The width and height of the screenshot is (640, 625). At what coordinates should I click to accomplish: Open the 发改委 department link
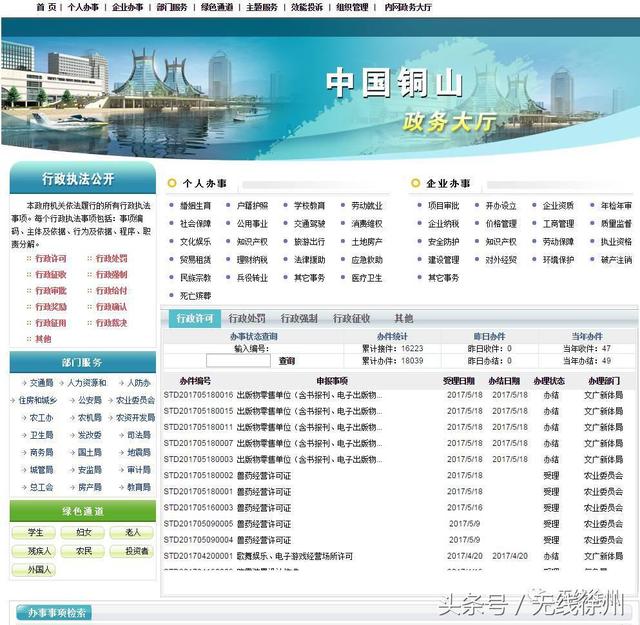[x=90, y=435]
